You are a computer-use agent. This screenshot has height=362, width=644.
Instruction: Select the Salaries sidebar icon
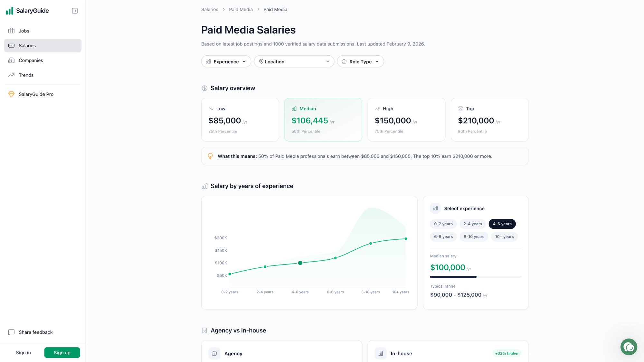(x=12, y=45)
